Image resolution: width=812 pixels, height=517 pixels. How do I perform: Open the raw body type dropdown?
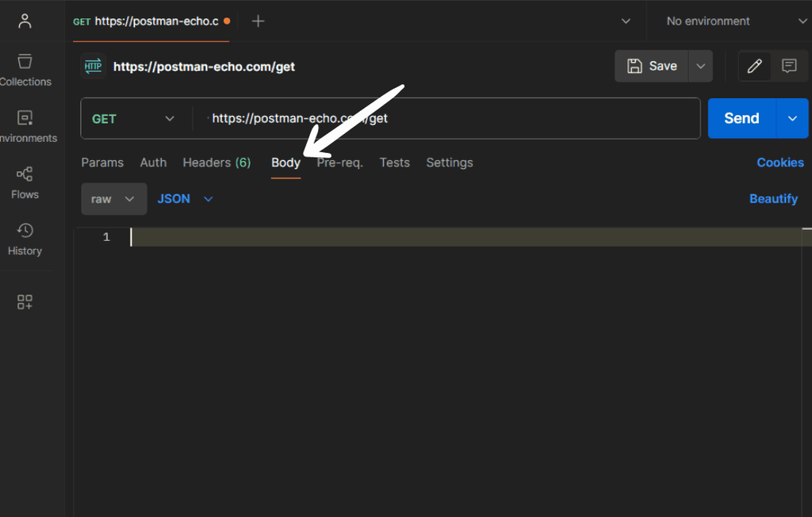click(113, 199)
